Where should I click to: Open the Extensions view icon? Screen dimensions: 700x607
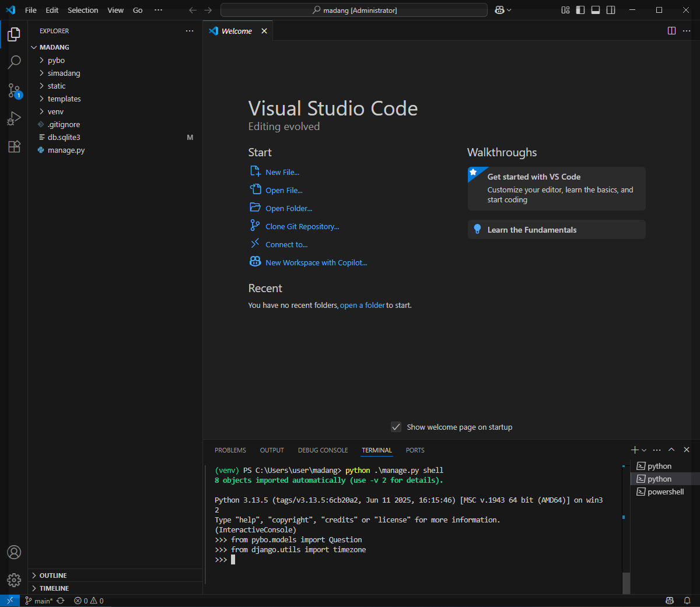(x=14, y=146)
